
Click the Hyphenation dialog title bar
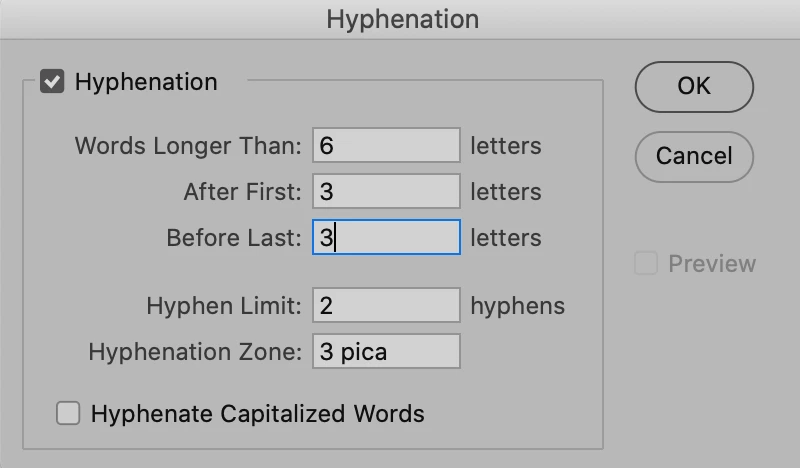pos(400,19)
